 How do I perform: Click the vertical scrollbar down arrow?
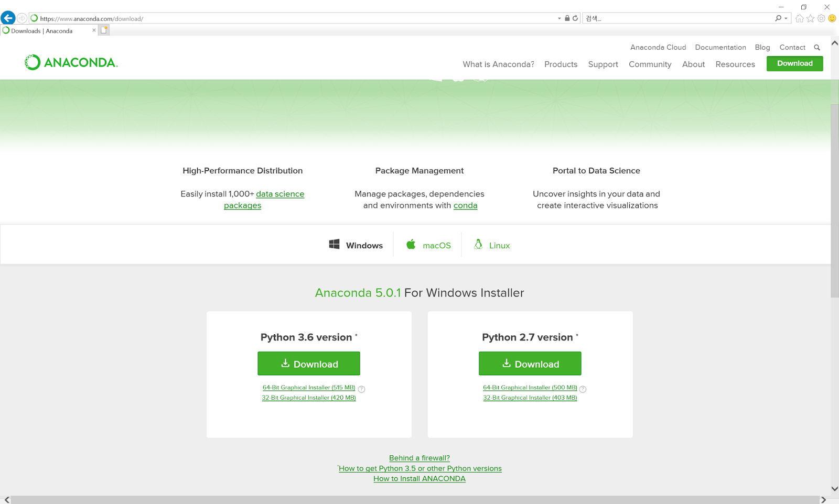835,489
